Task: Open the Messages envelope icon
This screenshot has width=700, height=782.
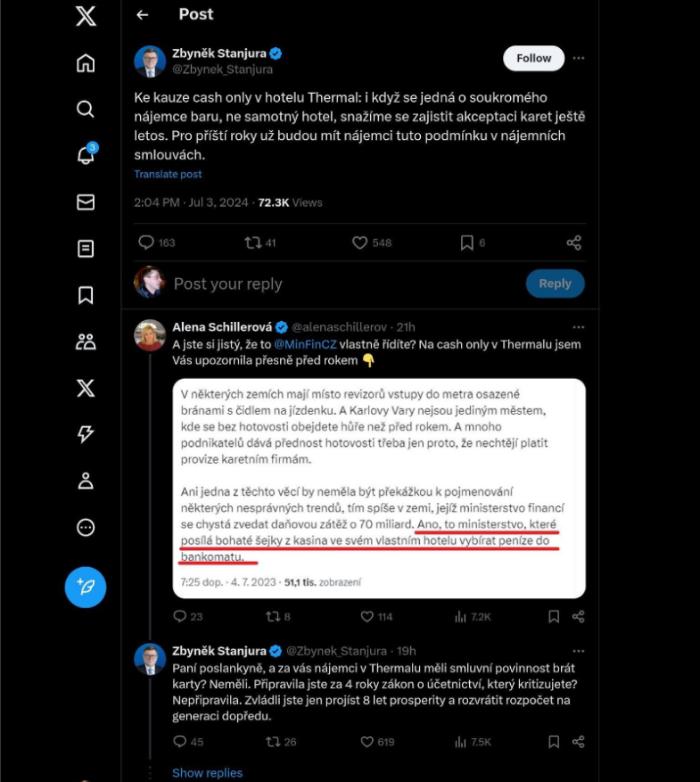Action: [x=86, y=202]
